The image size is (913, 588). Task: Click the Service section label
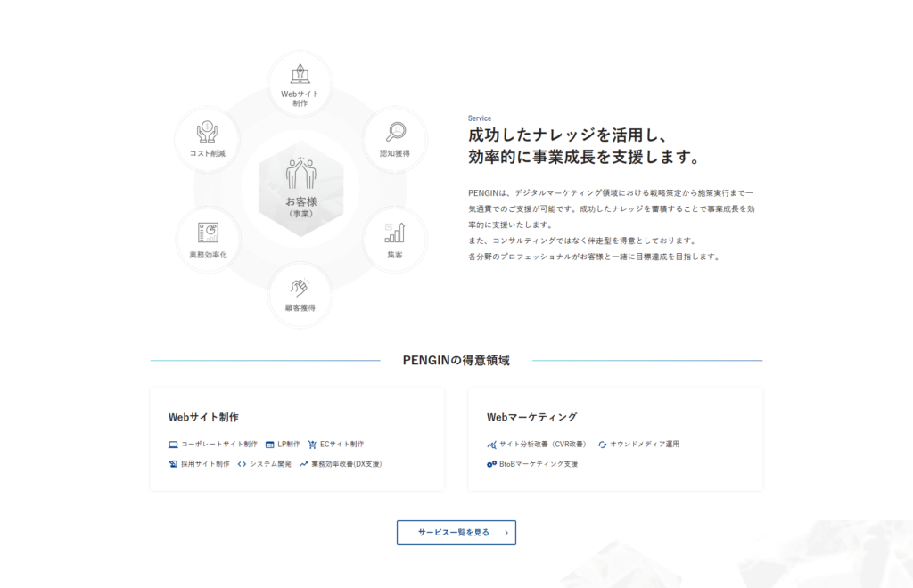(480, 118)
